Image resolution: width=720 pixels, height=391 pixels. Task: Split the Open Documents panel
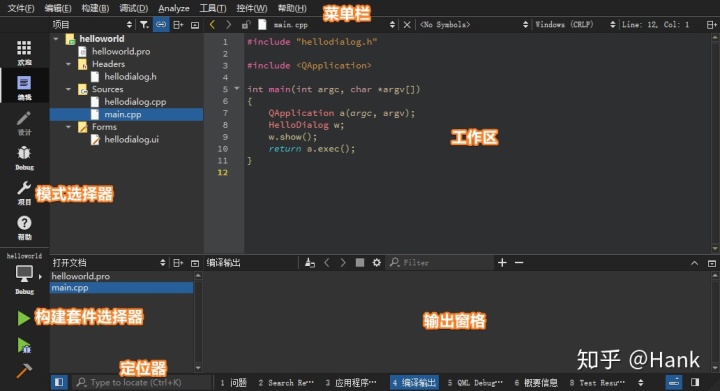pos(178,263)
